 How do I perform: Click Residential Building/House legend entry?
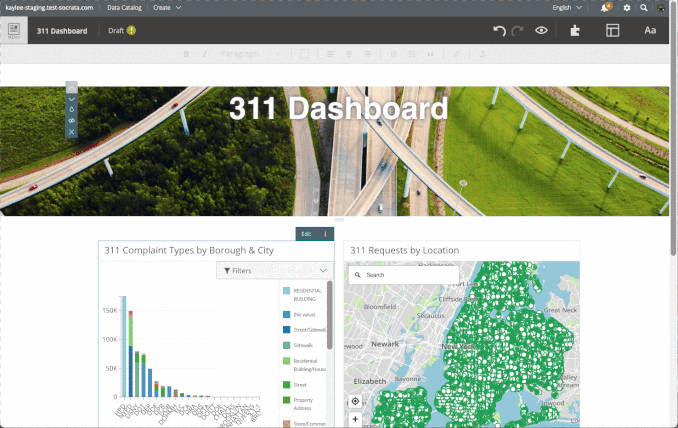pos(304,365)
